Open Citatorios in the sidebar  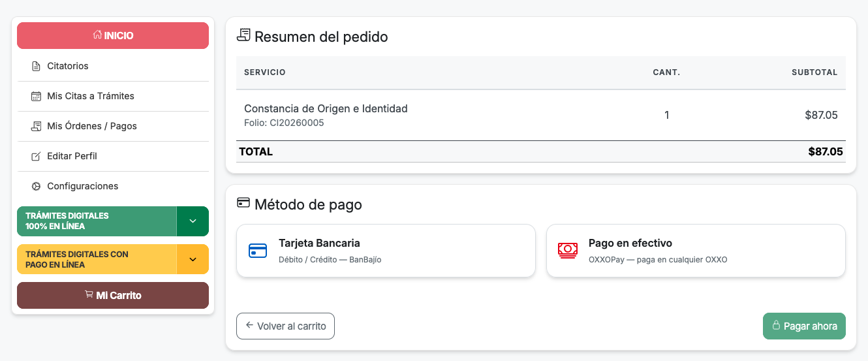click(x=113, y=66)
